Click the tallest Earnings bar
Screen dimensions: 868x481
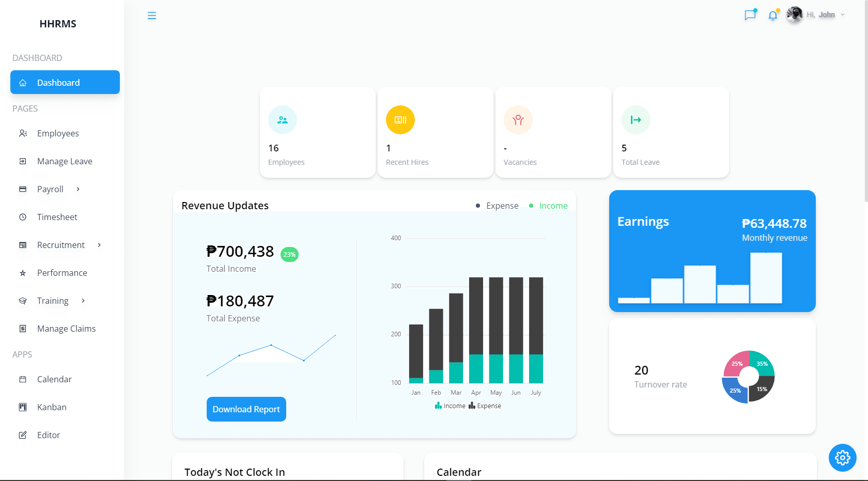pos(766,278)
